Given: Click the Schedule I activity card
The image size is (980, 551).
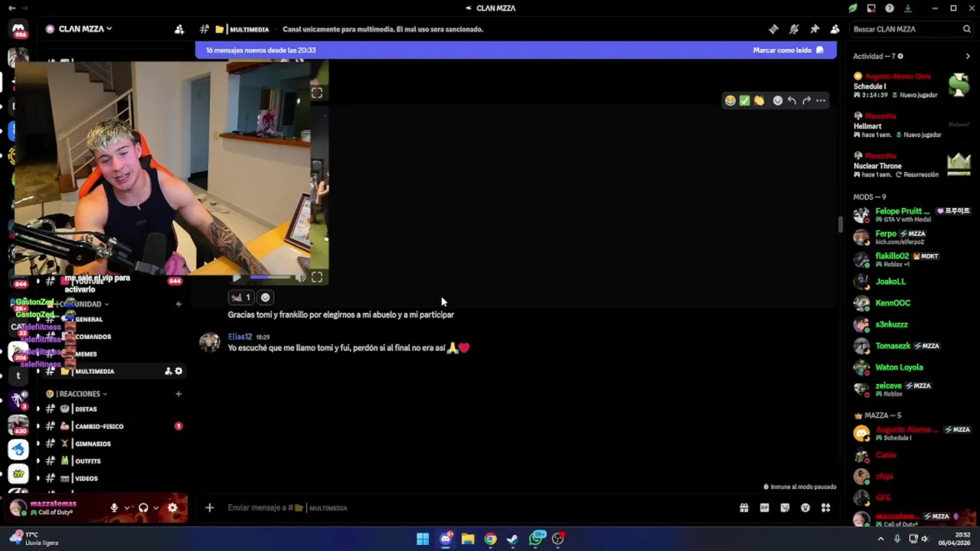Looking at the screenshot, I should pyautogui.click(x=911, y=86).
